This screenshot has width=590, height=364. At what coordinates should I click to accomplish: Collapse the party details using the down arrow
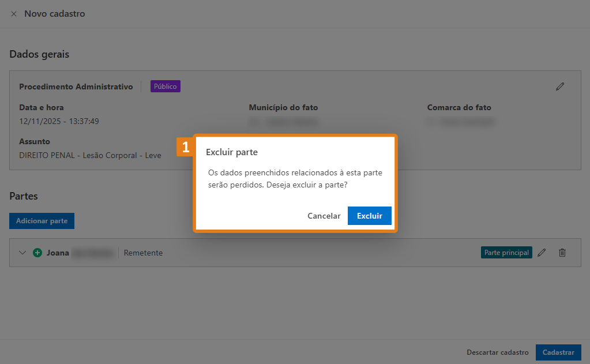[x=22, y=252]
